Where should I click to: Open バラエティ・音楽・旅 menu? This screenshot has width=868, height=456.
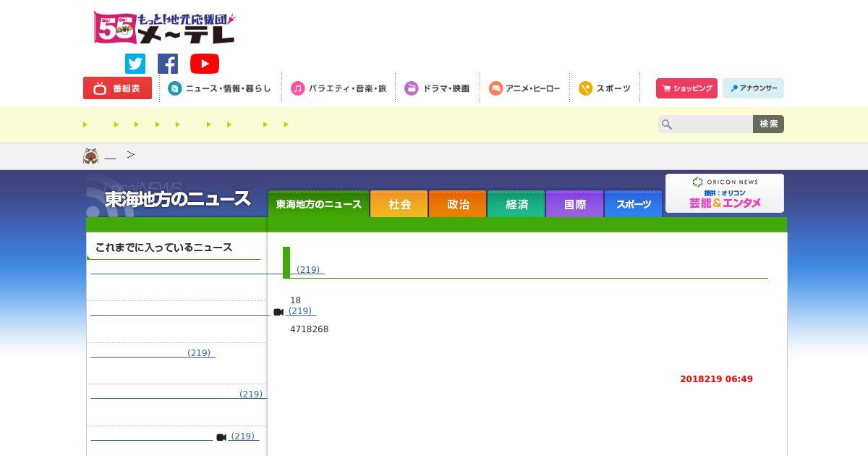[x=339, y=88]
